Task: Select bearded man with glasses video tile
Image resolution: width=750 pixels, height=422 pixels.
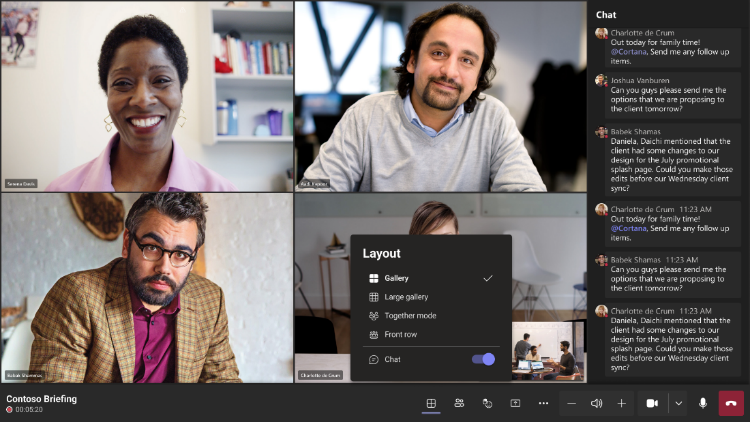Action: (147, 288)
